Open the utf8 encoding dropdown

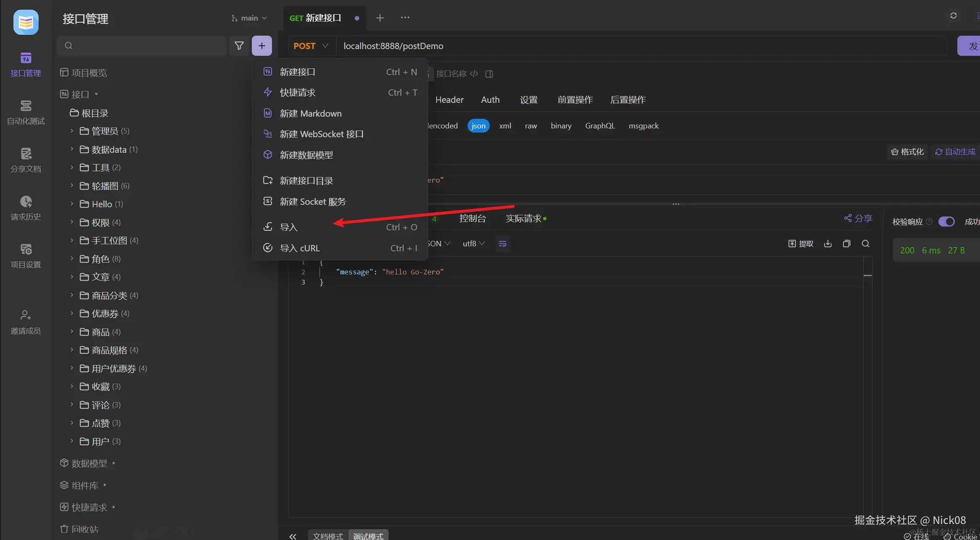click(473, 244)
